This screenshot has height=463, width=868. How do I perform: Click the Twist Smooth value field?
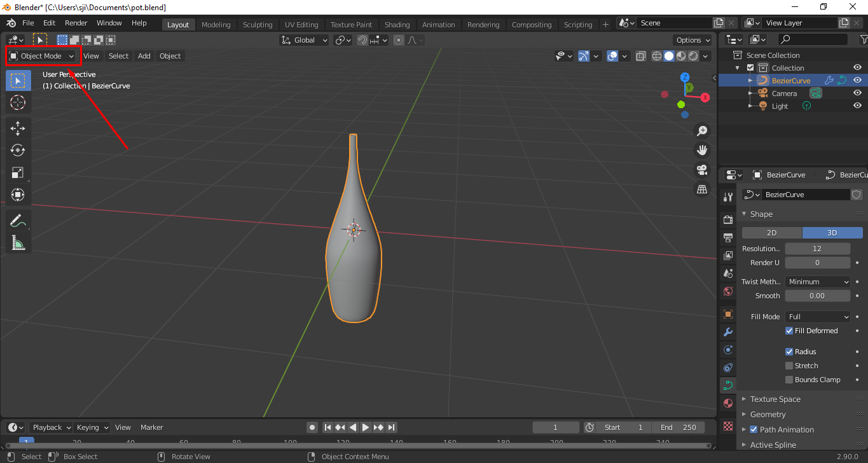[817, 295]
